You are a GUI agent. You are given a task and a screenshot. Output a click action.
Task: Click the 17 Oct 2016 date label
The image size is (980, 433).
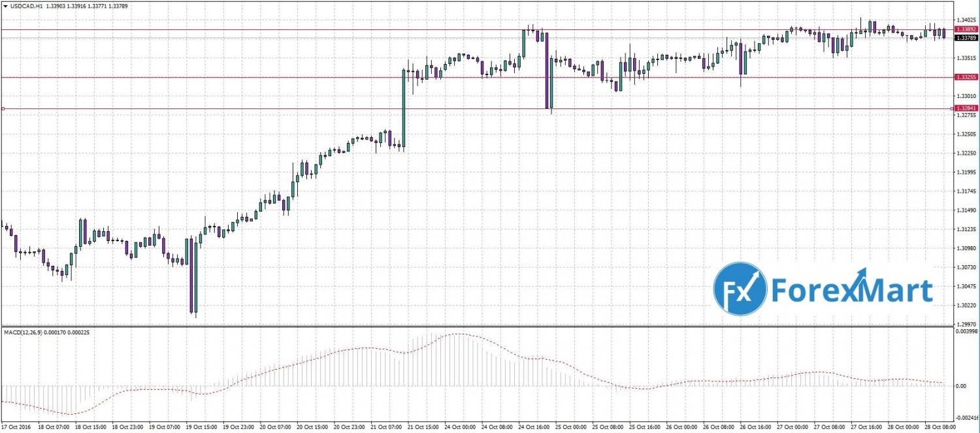tap(18, 428)
